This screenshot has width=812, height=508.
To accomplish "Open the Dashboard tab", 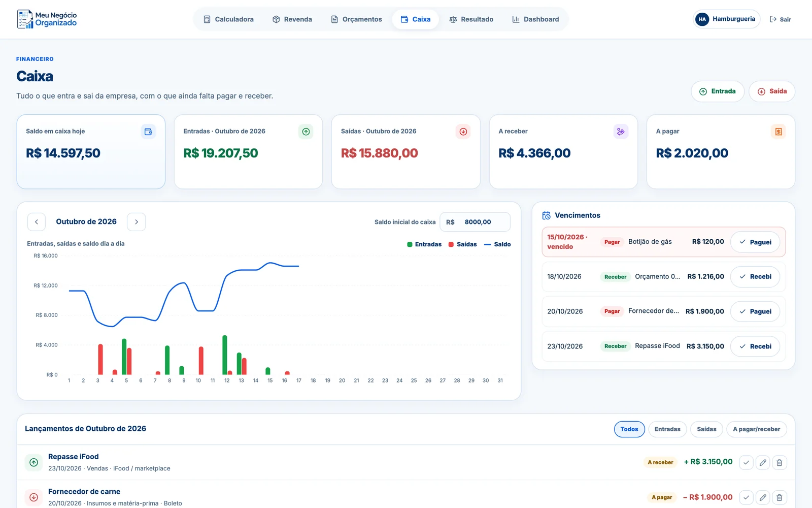I will [535, 19].
